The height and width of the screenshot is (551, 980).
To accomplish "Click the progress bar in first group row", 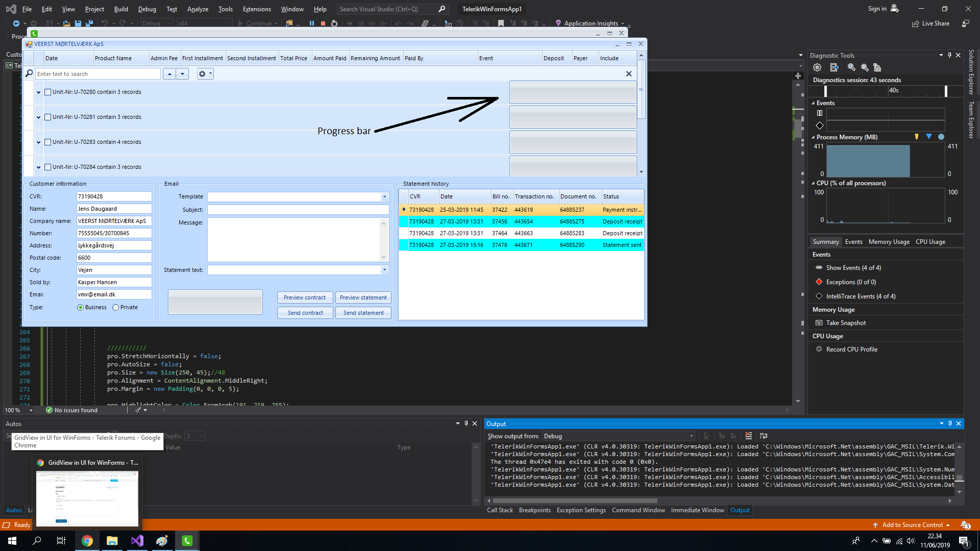I will (x=573, y=92).
